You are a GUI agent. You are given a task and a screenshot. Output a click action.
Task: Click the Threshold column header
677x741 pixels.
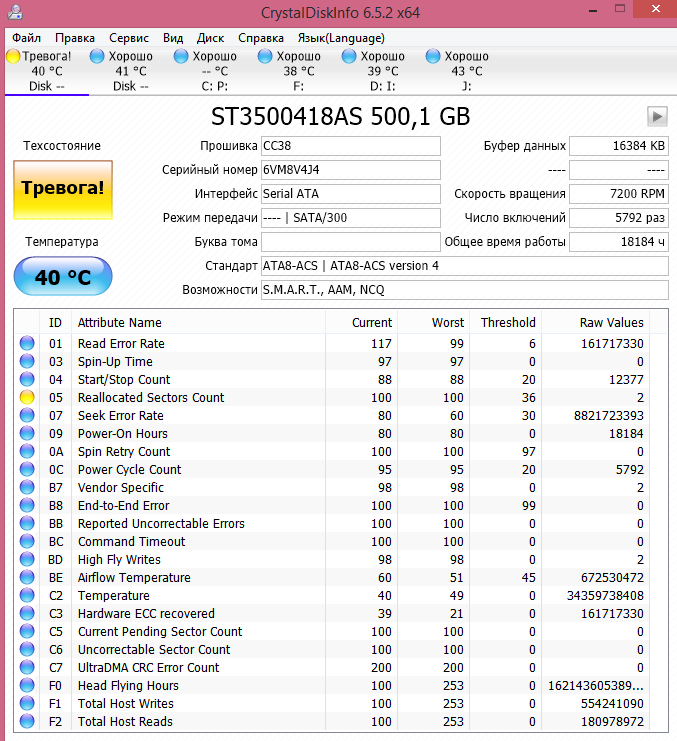click(x=506, y=322)
